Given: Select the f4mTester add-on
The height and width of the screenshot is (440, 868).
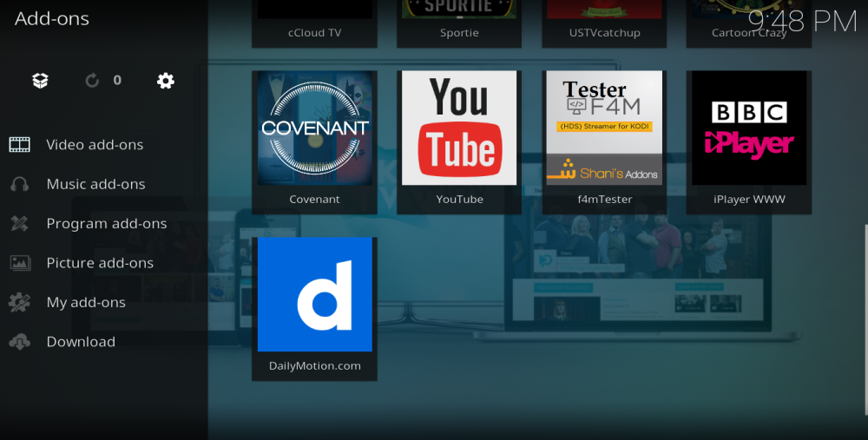Looking at the screenshot, I should 604,128.
